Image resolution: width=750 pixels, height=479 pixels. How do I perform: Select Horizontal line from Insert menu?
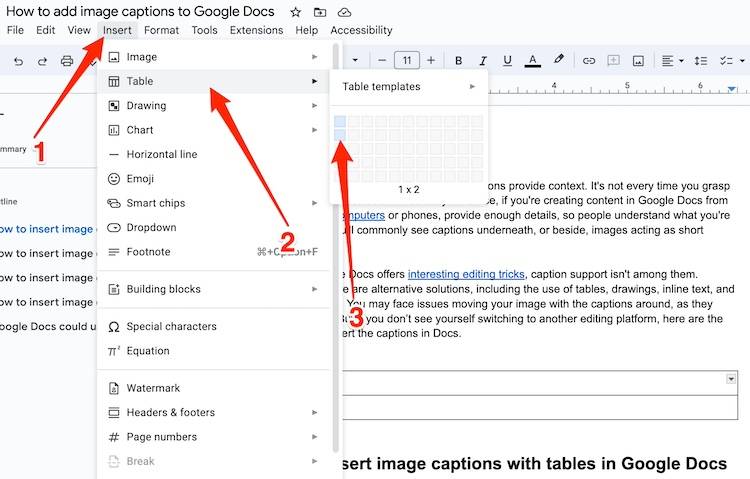point(161,155)
